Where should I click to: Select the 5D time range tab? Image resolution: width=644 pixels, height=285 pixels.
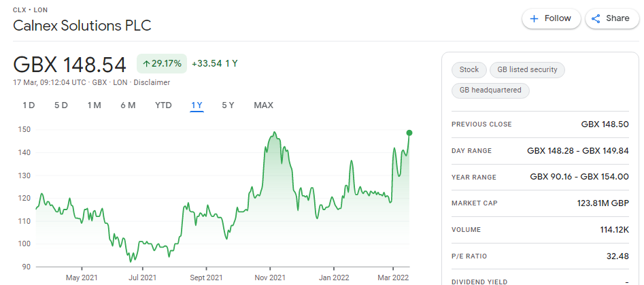(61, 105)
